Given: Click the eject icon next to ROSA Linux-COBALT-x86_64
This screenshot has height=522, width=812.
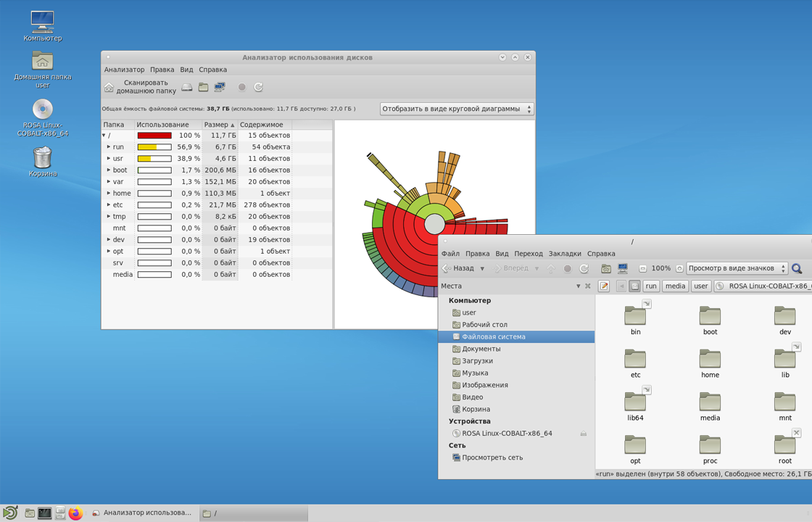Looking at the screenshot, I should tap(584, 434).
